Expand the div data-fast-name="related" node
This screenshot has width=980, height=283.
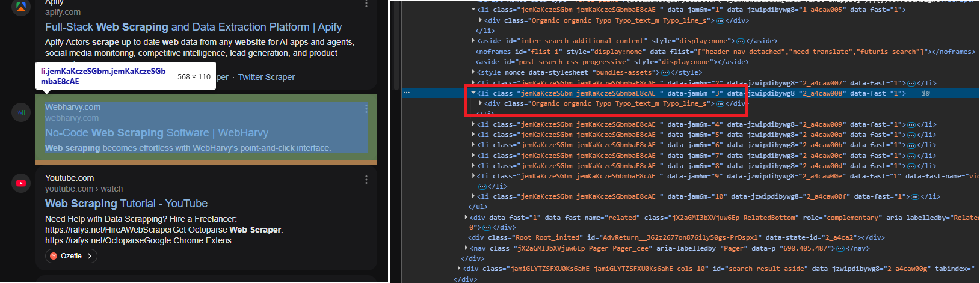pos(466,218)
